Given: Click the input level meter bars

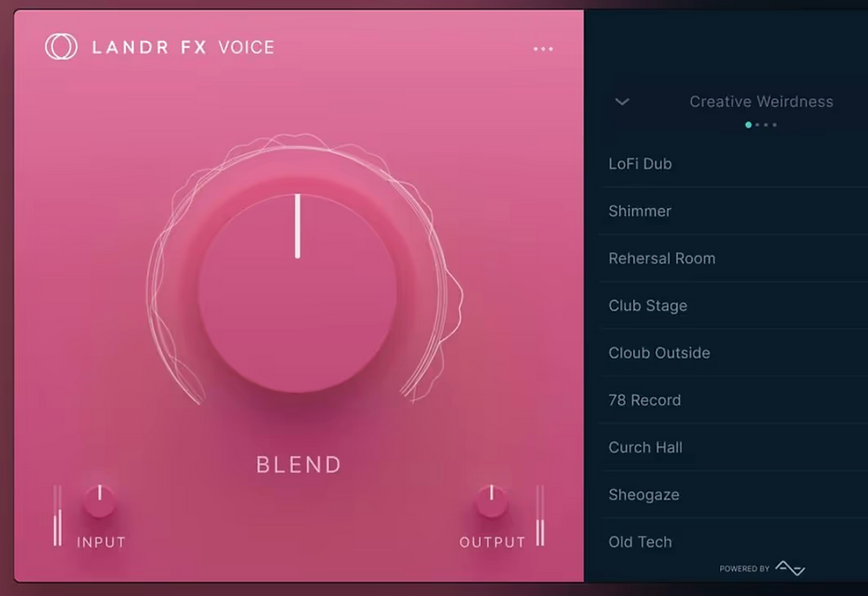Looking at the screenshot, I should pos(58,515).
